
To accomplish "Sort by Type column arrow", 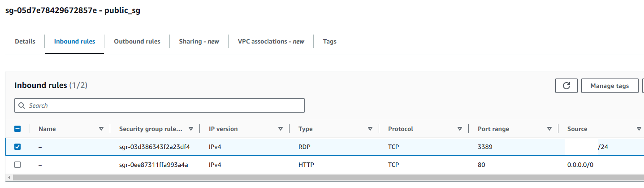I will pyautogui.click(x=370, y=129).
